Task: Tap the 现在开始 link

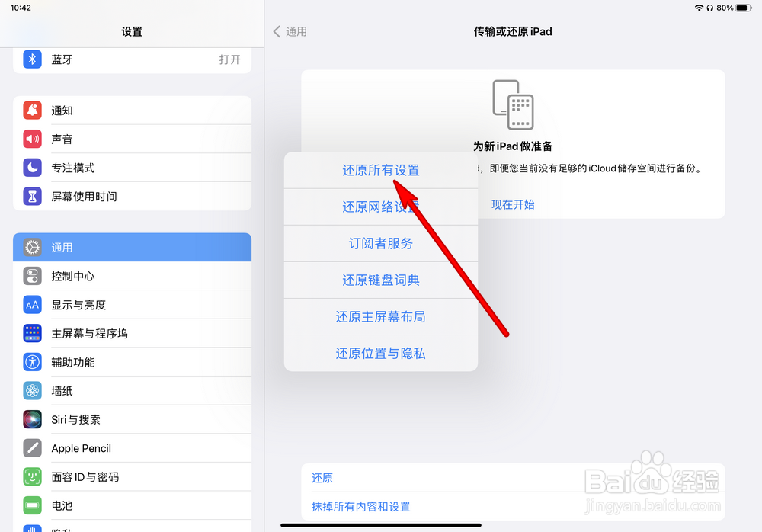Action: tap(513, 205)
